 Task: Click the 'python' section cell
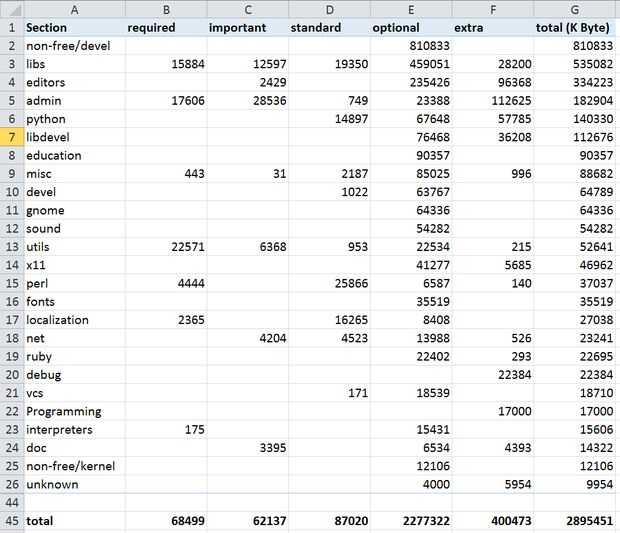tap(74, 119)
